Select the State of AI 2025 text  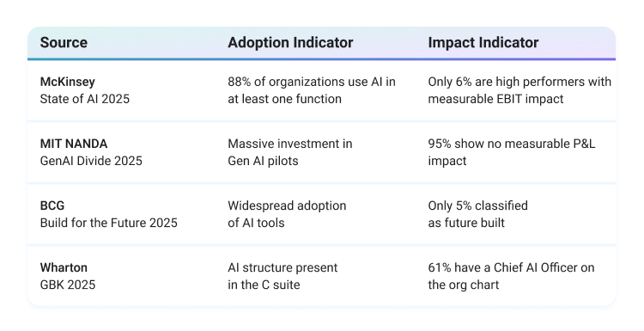click(x=85, y=99)
